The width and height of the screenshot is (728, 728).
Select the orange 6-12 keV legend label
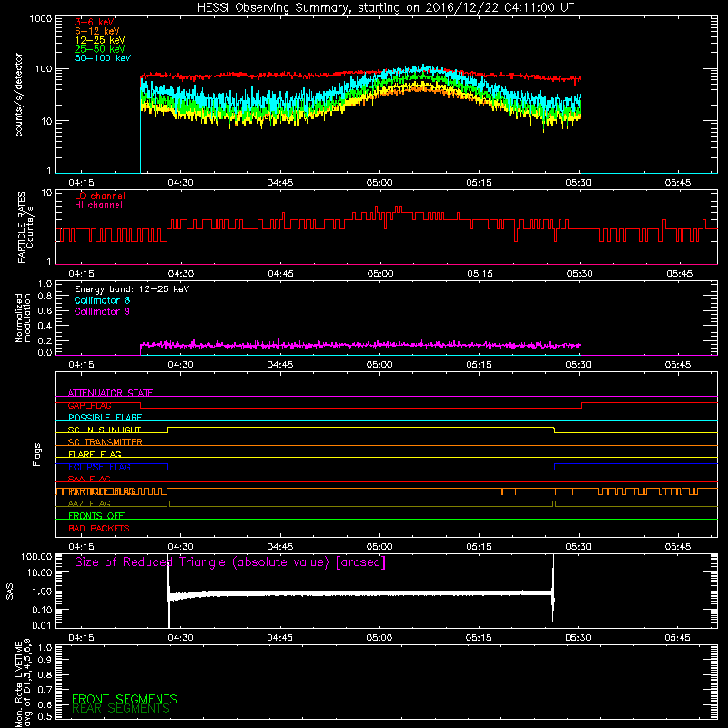(x=97, y=31)
